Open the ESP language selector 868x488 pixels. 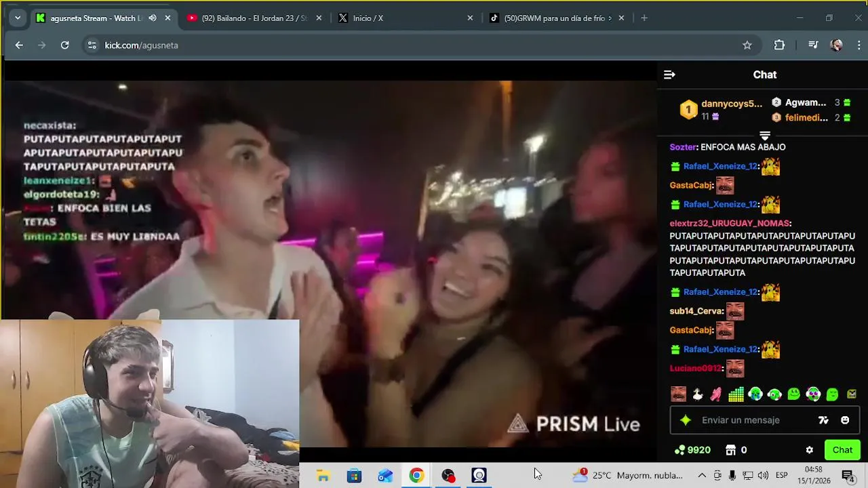(x=781, y=476)
